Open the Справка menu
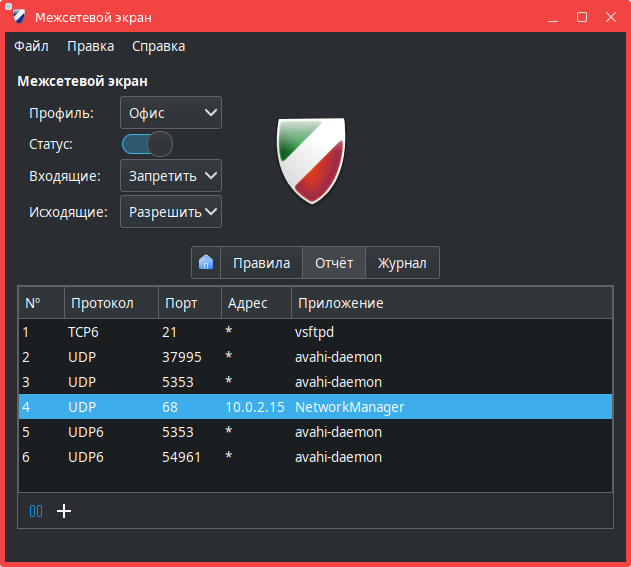The image size is (631, 567). click(158, 46)
